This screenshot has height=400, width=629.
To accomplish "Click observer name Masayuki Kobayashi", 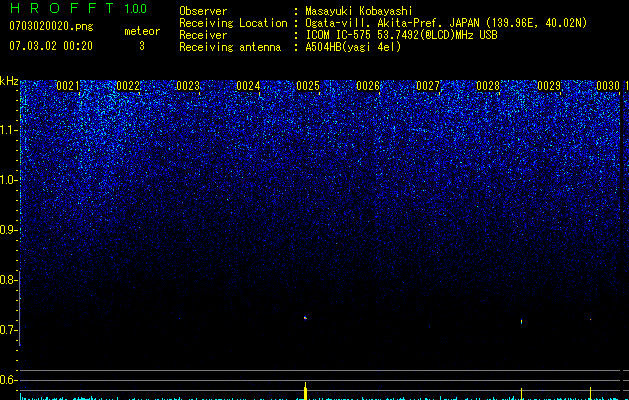I will (x=359, y=11).
